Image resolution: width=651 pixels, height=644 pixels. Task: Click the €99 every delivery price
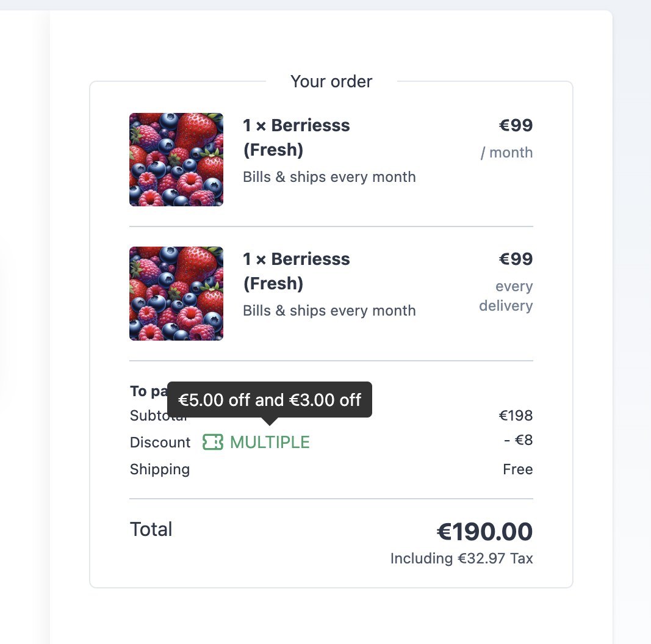[x=506, y=281]
